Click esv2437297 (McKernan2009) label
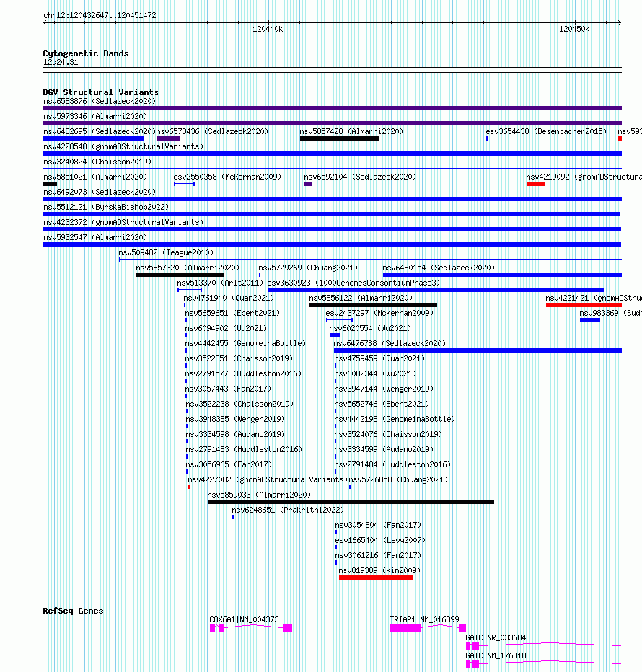Viewport: 642px width, 672px height. click(x=379, y=313)
